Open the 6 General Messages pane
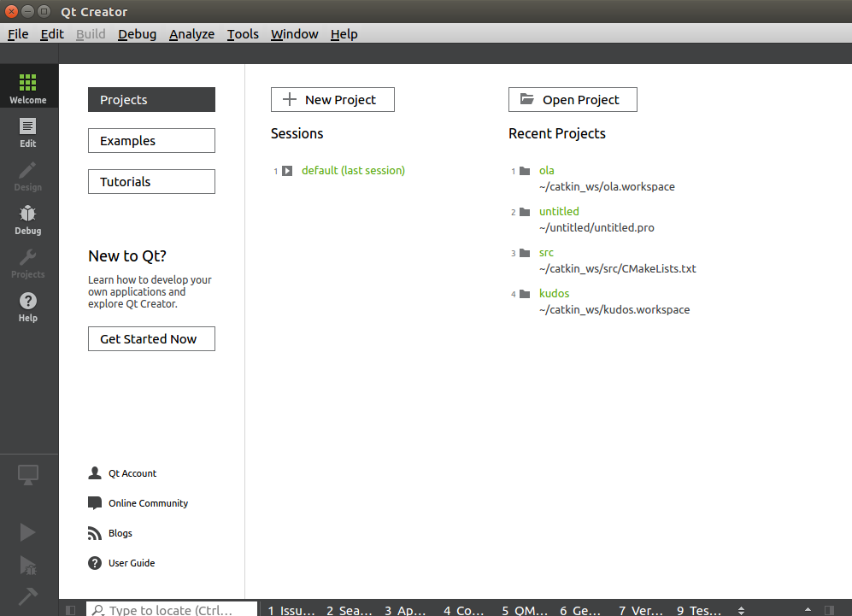This screenshot has height=616, width=852. 579,610
